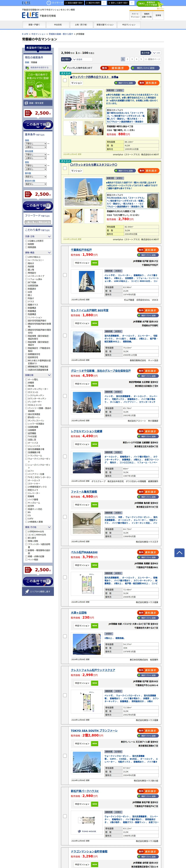Enable the リフォーム済み filter checkbox
186x868 pixels.
tap(26, 279)
